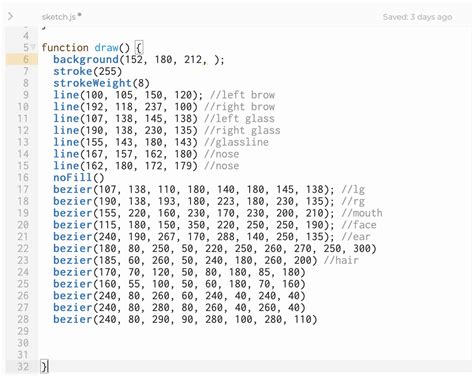
Task: Click bezier(160, 55, 100, 50 line
Action: (x=179, y=284)
